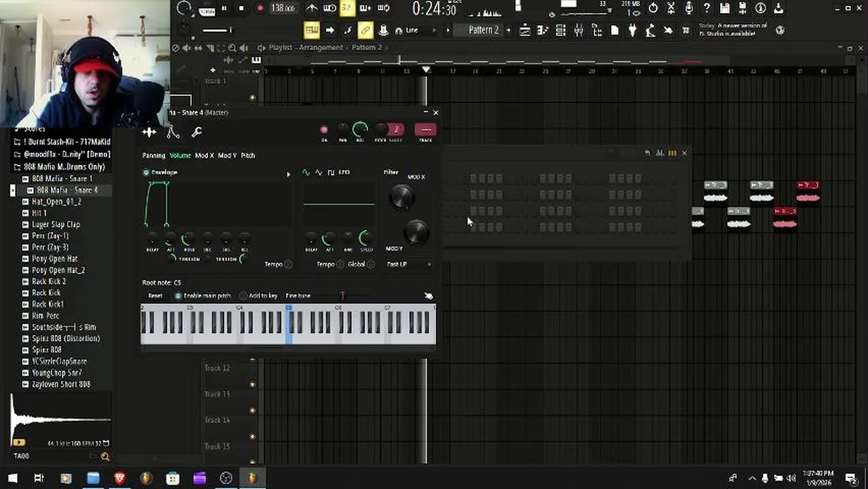Open the wrench miscellaneous settings tab
This screenshot has width=868, height=489.
point(196,132)
